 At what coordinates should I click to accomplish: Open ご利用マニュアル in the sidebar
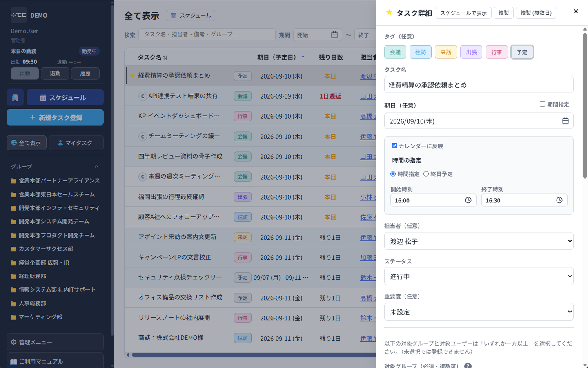(x=55, y=361)
